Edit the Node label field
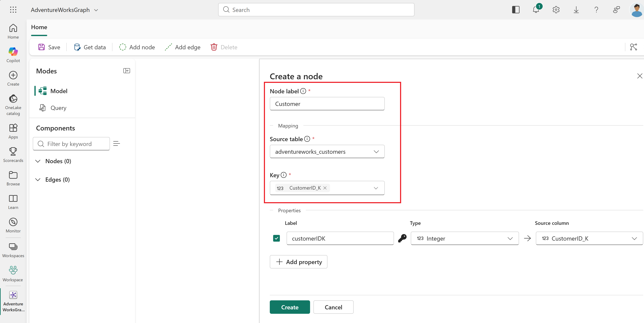Image resolution: width=644 pixels, height=323 pixels. [327, 104]
